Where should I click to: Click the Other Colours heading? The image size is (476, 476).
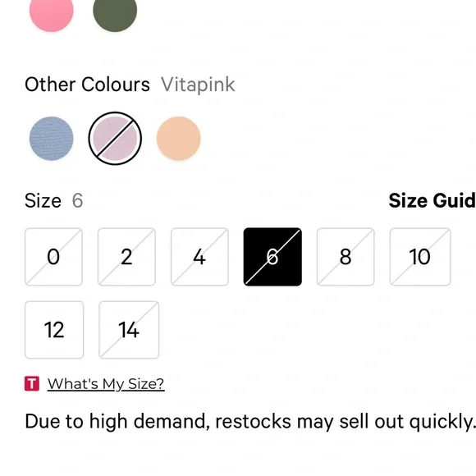tap(87, 85)
